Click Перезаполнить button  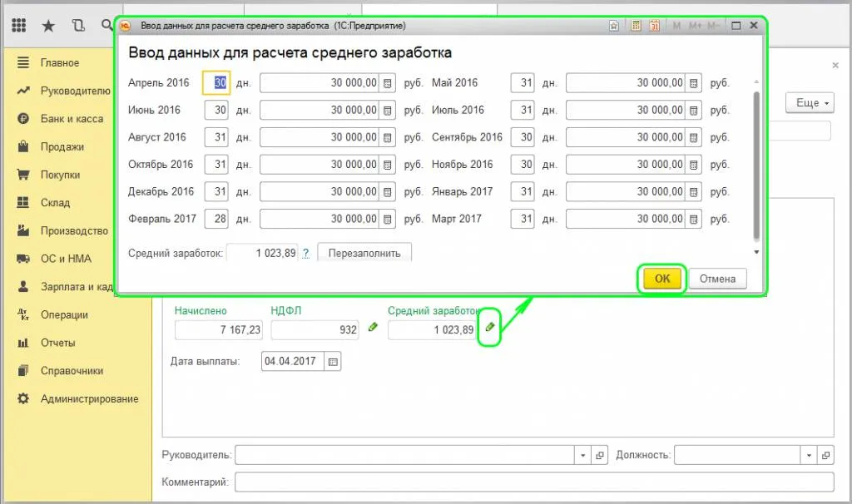pos(364,253)
